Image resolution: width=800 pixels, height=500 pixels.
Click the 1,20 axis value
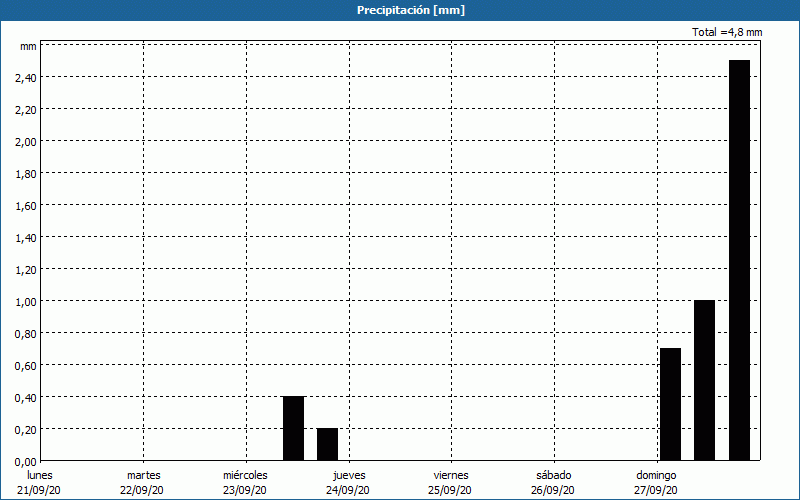pos(26,270)
